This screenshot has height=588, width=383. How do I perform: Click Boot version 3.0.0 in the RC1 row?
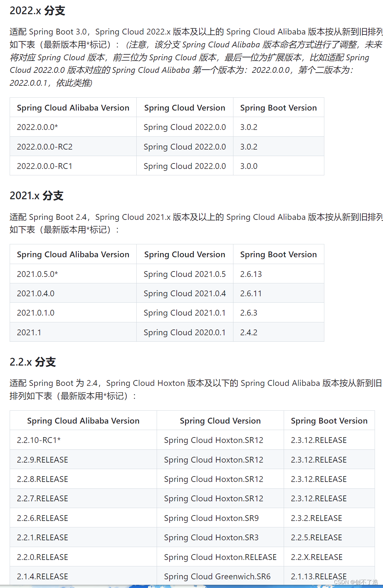coord(279,166)
